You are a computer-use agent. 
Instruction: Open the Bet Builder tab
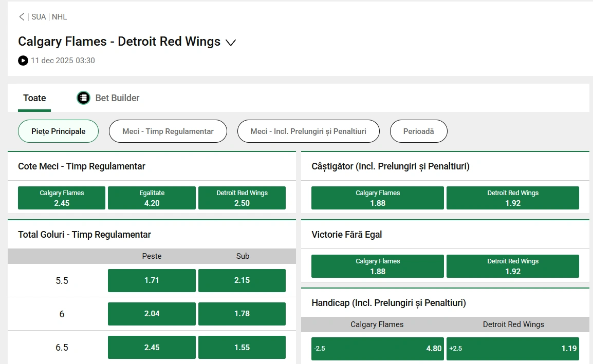(117, 98)
